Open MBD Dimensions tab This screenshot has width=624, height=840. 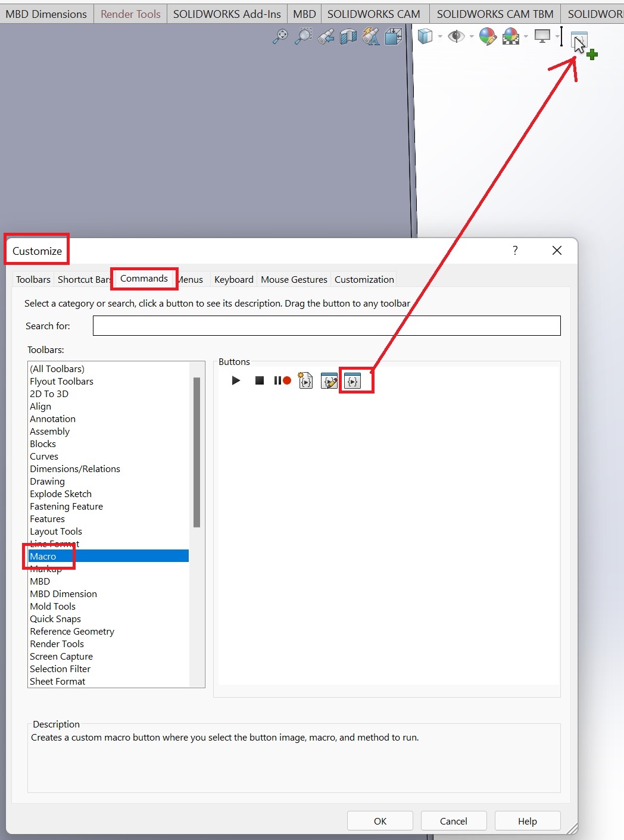pos(46,14)
